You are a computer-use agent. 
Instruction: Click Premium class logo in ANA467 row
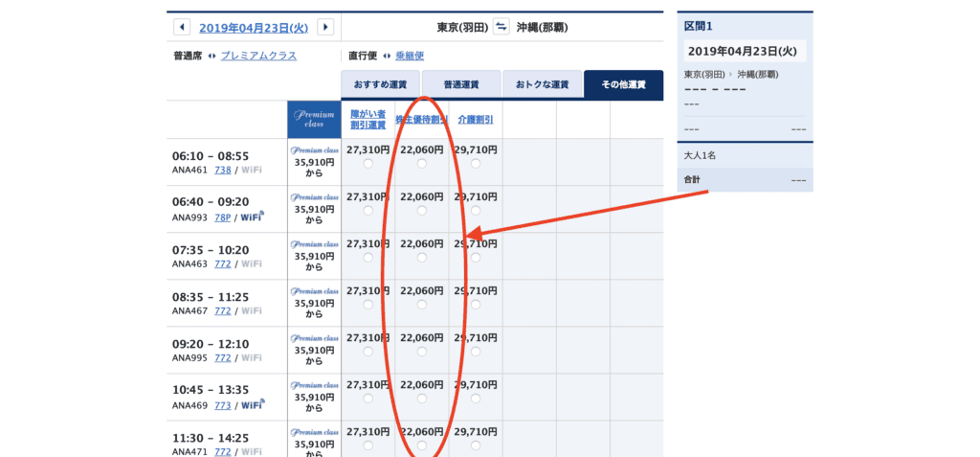pos(314,291)
